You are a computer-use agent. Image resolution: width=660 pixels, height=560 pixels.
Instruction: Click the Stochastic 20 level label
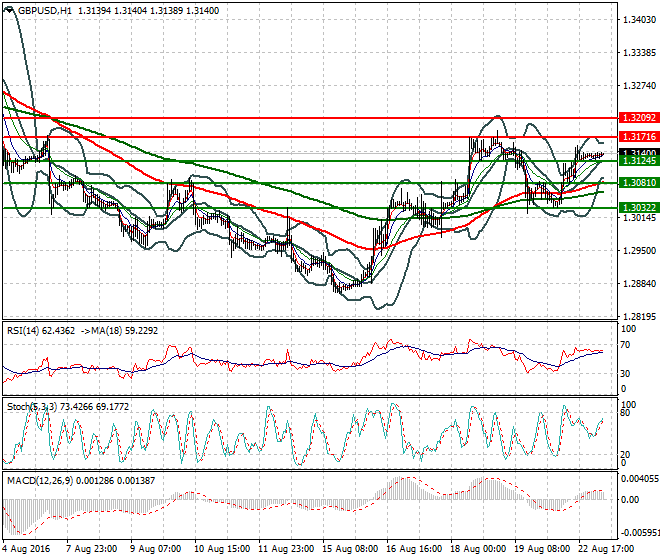626,455
